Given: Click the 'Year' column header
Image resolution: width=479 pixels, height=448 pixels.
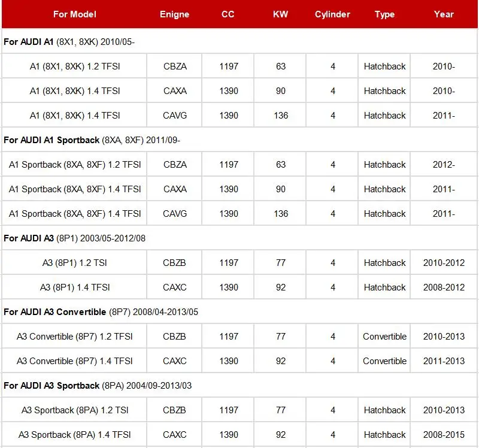Looking at the screenshot, I should point(444,14).
